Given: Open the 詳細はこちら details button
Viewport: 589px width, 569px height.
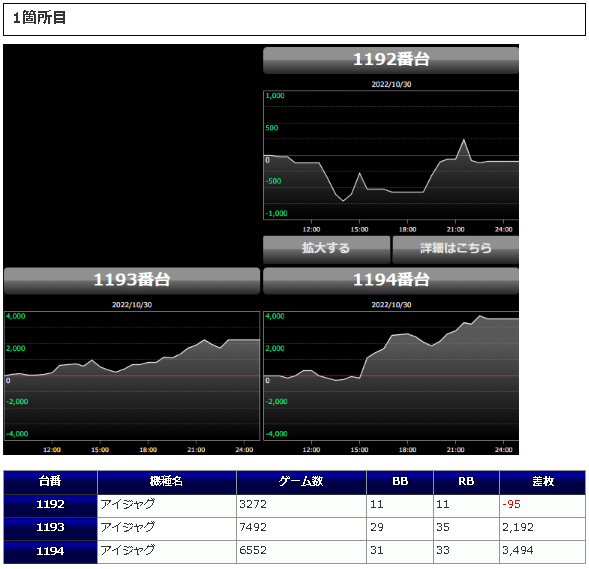Looking at the screenshot, I should [x=456, y=249].
